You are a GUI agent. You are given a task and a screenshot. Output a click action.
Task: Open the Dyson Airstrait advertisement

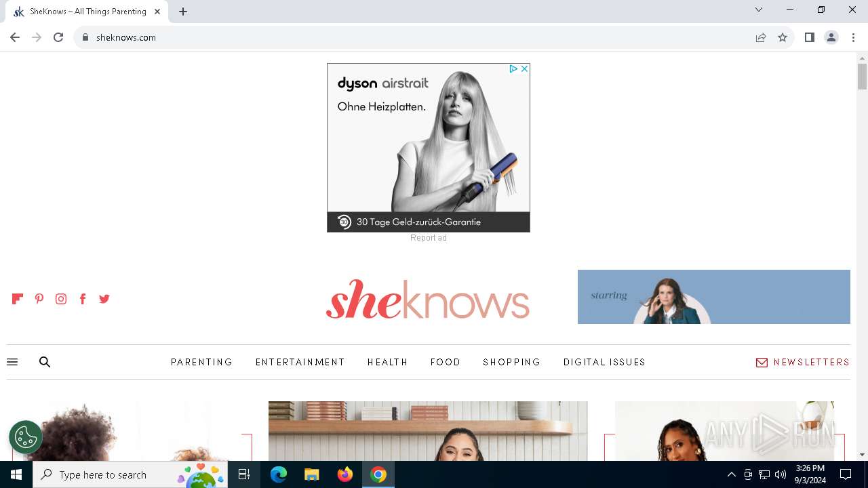click(429, 148)
